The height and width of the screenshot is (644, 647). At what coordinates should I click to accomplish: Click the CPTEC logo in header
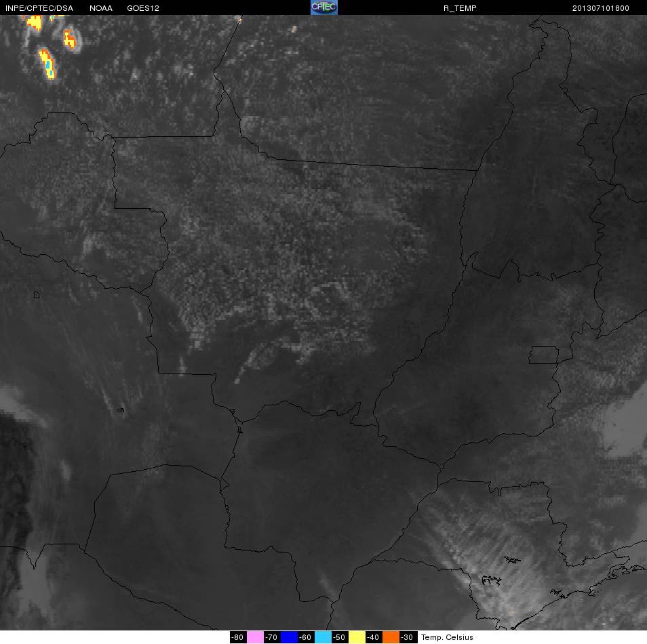(x=324, y=7)
